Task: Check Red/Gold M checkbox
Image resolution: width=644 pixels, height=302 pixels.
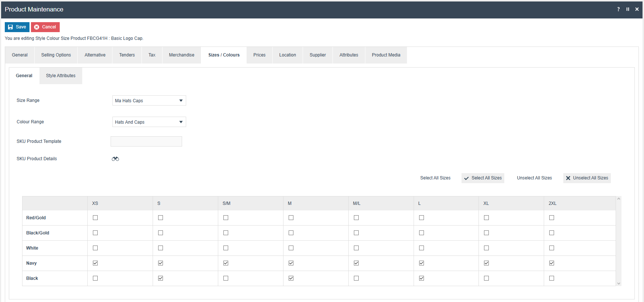Action: tap(291, 218)
